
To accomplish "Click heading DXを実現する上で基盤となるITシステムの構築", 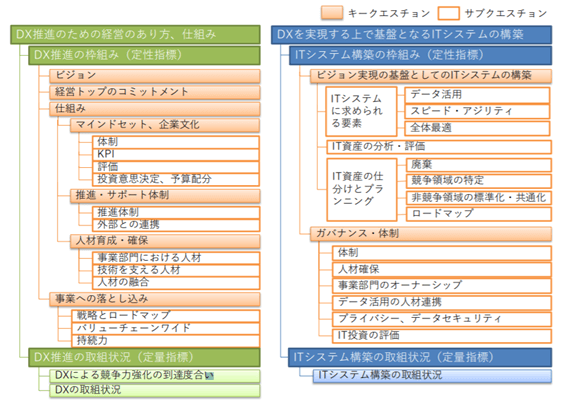I will tap(412, 35).
